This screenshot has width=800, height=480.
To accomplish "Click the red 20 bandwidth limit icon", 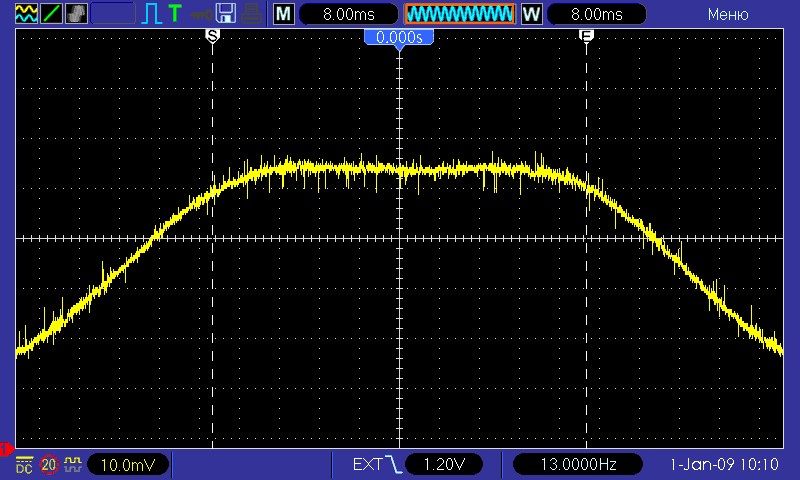I will 49,465.
